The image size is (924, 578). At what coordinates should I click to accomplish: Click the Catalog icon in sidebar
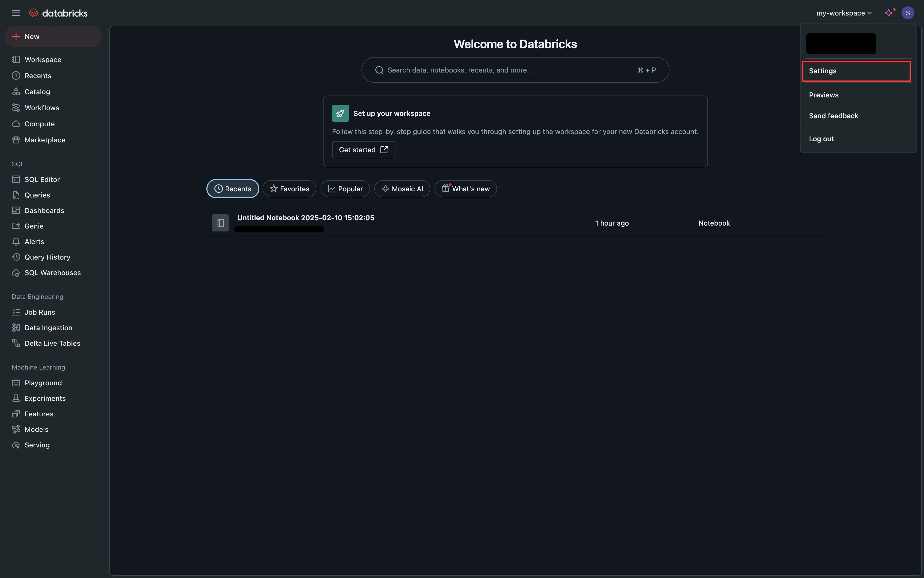(x=16, y=92)
